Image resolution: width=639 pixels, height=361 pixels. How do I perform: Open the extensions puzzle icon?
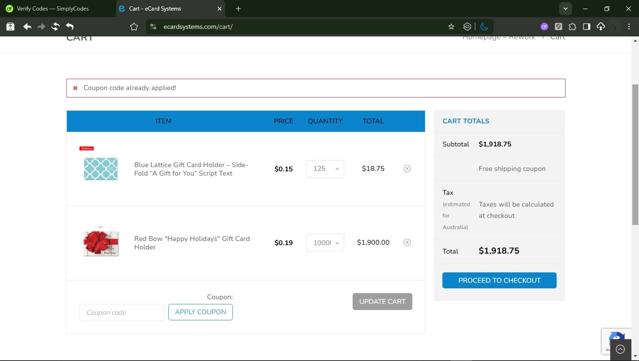click(x=573, y=26)
